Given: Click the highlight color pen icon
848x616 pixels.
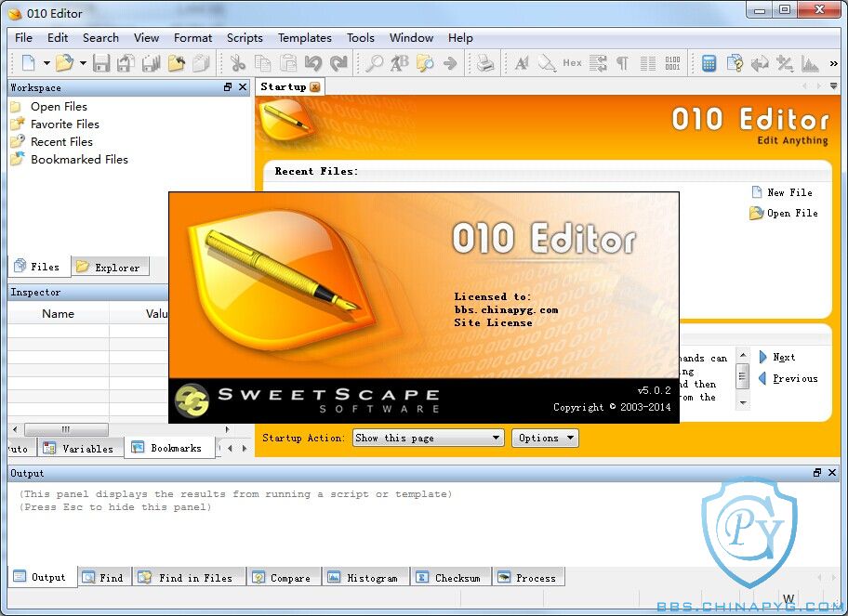Looking at the screenshot, I should [547, 63].
